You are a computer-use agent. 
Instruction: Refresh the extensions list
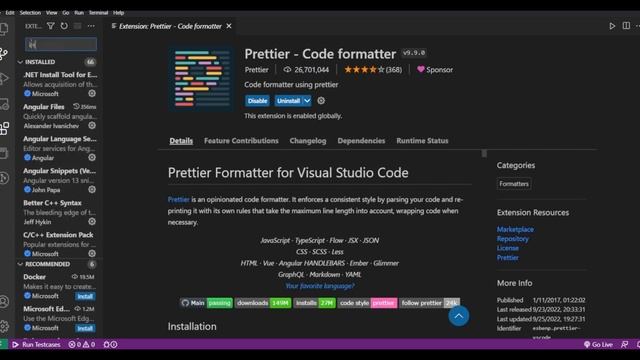(64, 26)
